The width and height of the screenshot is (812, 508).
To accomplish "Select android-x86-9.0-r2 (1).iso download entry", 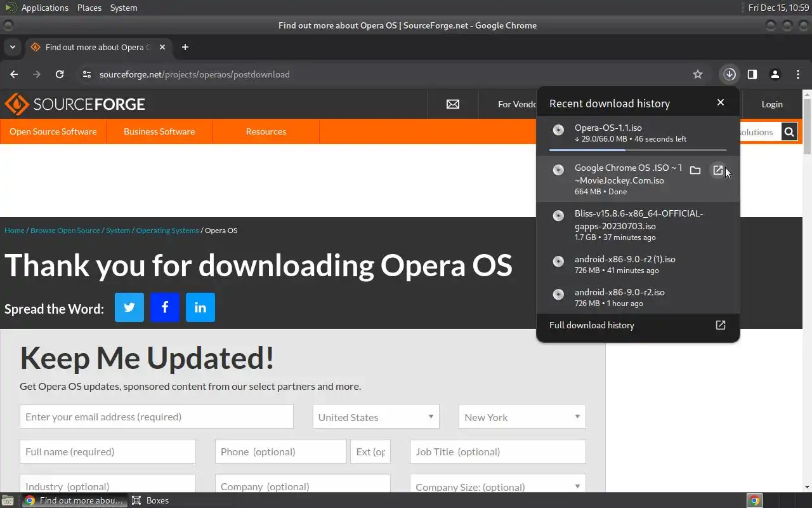I will coord(625,264).
